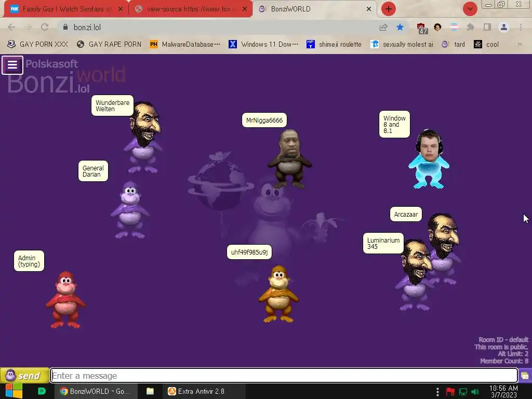Screen dimensions: 532x399
Task: Open the clock showing 10:56 AM
Action: click(x=503, y=392)
